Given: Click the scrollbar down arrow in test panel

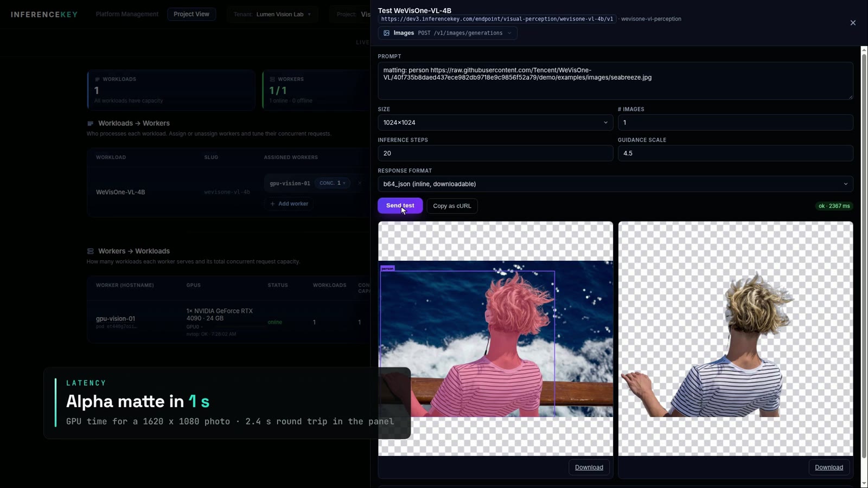Looking at the screenshot, I should click(x=864, y=483).
